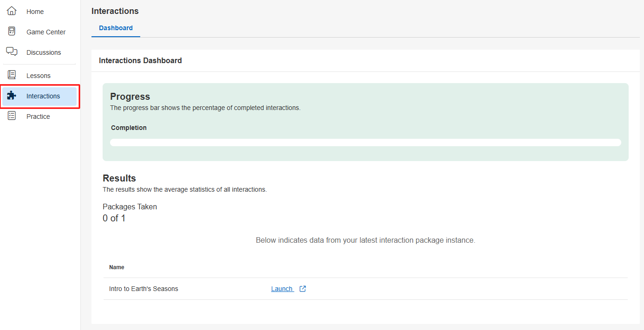Click the external link icon beside Launch
Screen dimensions: 644x330
pos(303,289)
